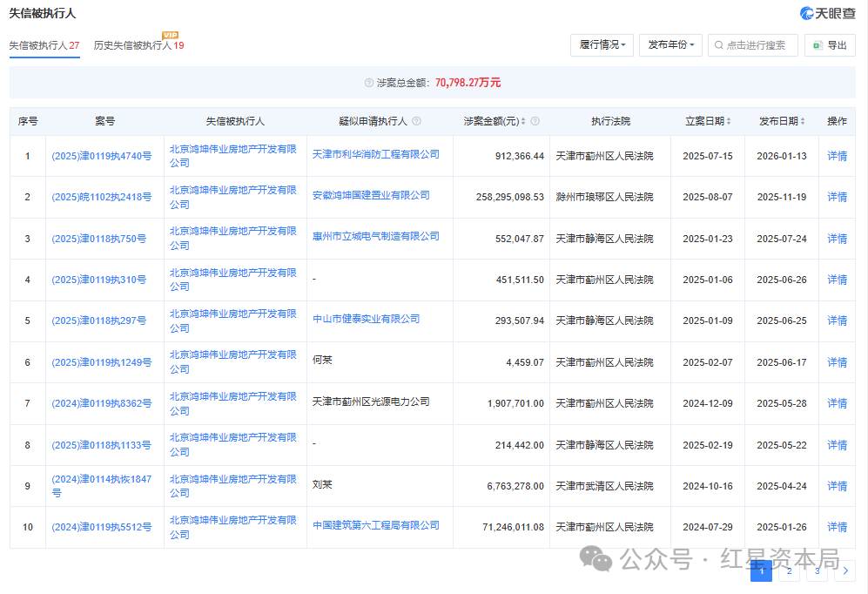The image size is (868, 594).
Task: Click the info icon before 涉案总金额
Action: click(369, 83)
